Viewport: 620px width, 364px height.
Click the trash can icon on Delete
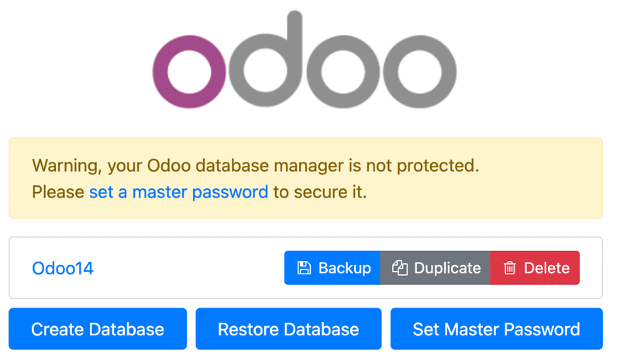509,268
